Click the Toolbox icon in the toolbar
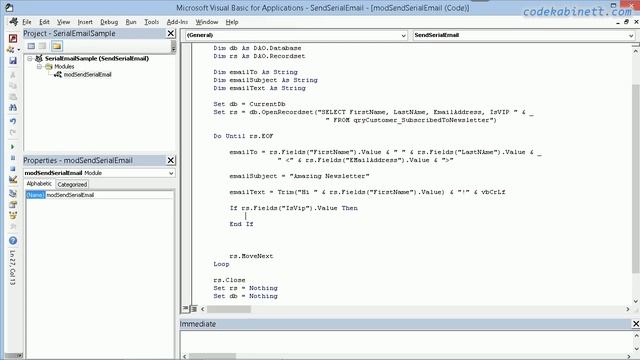This screenshot has width=640, height=360. 13,226
